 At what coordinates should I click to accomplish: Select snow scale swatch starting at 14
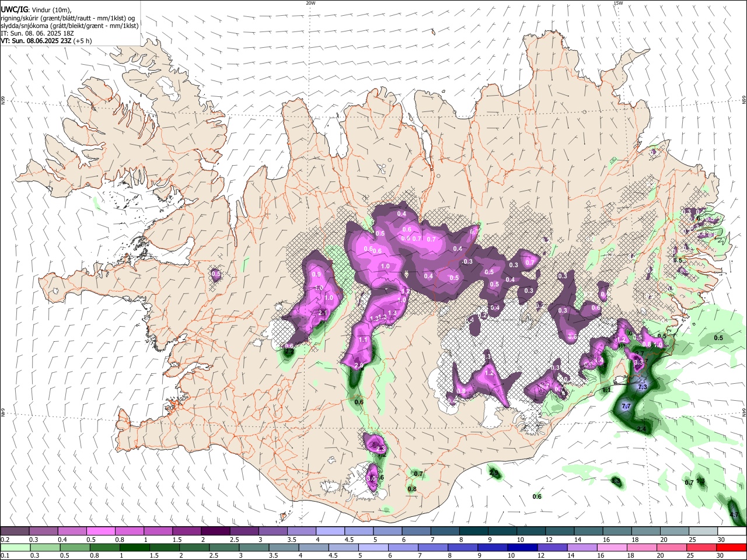(x=588, y=531)
